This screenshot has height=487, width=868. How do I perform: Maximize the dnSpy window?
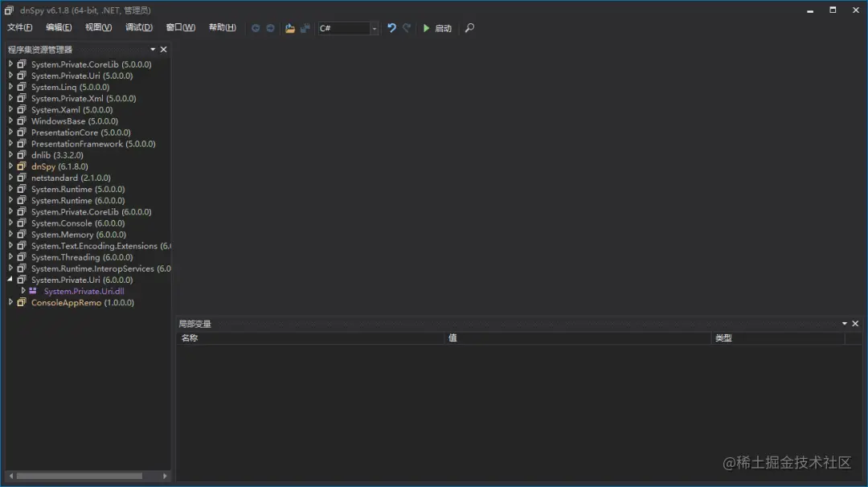(833, 10)
